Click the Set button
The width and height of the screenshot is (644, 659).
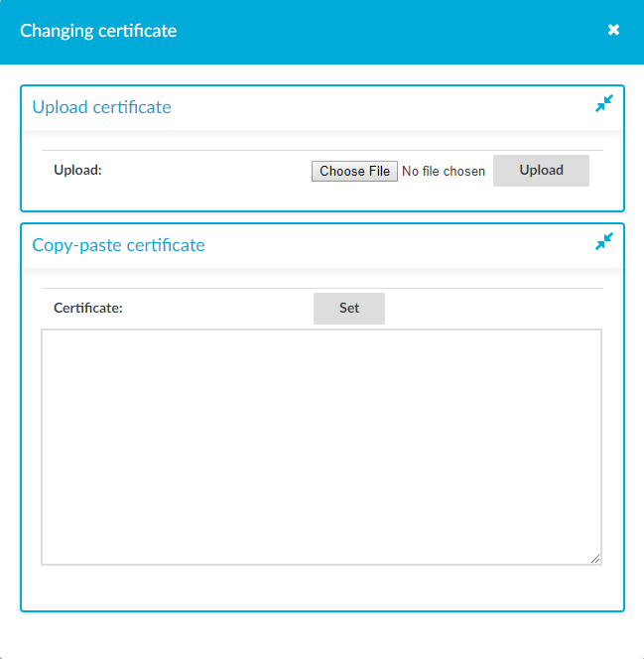coord(349,308)
